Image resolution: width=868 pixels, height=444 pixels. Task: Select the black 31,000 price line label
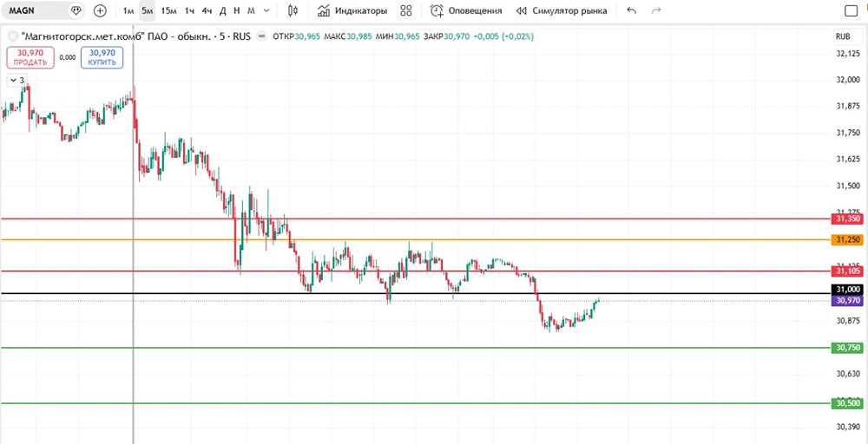[x=847, y=289]
